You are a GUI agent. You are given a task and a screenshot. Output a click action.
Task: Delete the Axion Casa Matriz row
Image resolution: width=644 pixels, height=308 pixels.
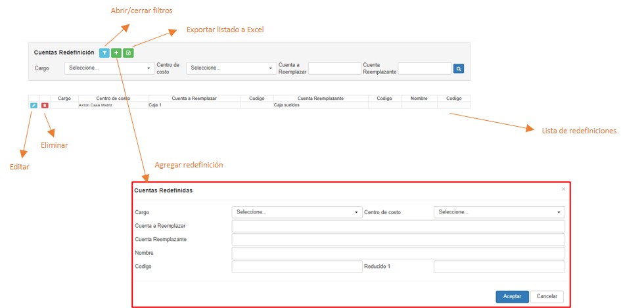pos(45,105)
